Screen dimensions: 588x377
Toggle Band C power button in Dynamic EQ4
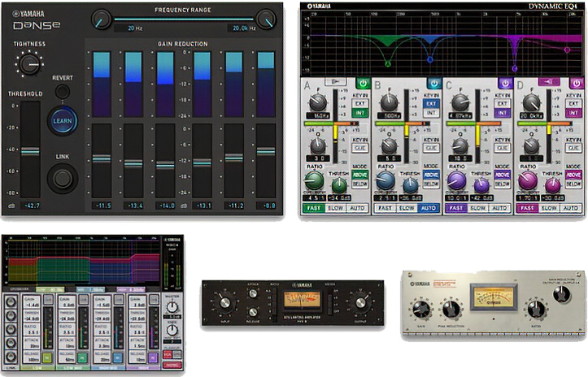[505, 83]
